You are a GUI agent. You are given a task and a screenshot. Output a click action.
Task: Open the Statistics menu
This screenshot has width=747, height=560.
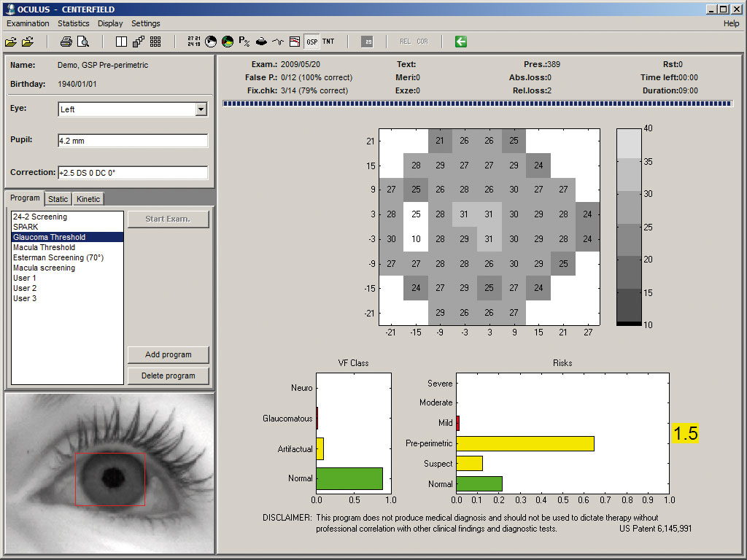click(74, 23)
